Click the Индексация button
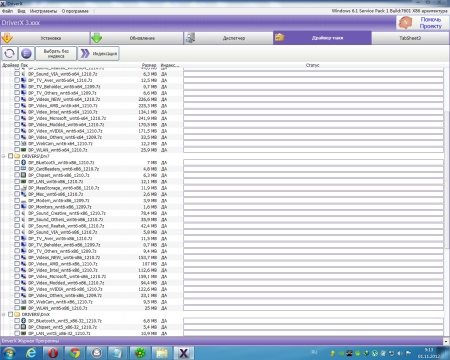The width and height of the screenshot is (450, 360). tap(99, 53)
